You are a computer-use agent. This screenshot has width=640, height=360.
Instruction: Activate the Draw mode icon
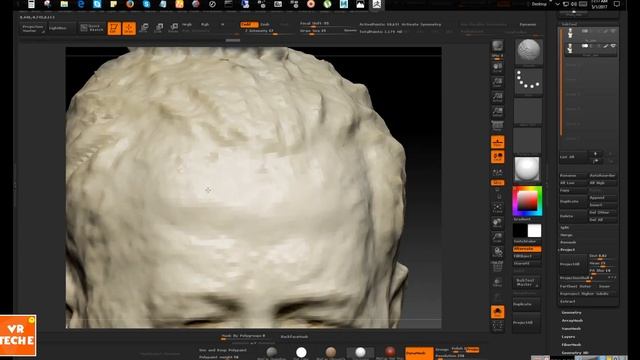pyautogui.click(x=129, y=28)
